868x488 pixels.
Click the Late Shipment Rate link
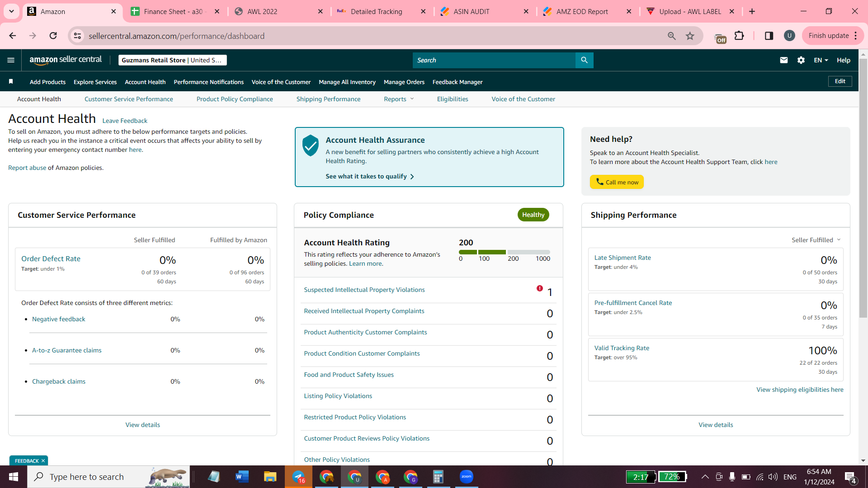pyautogui.click(x=623, y=258)
